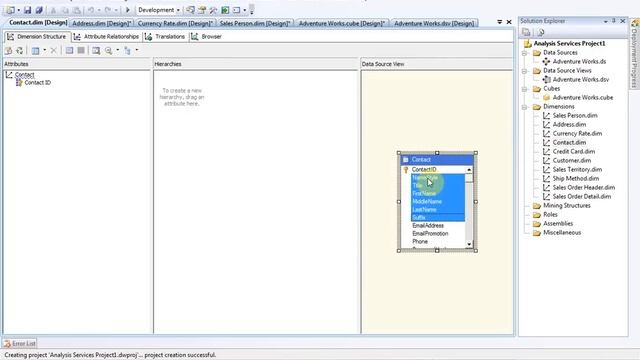The width and height of the screenshot is (640, 360).
Task: Click the Solution Explorer properties icon
Action: 526,32
